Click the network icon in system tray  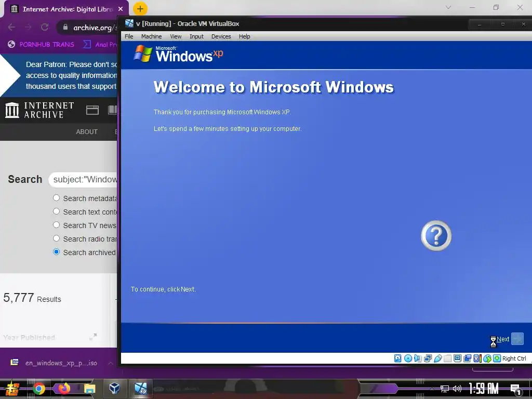point(444,389)
